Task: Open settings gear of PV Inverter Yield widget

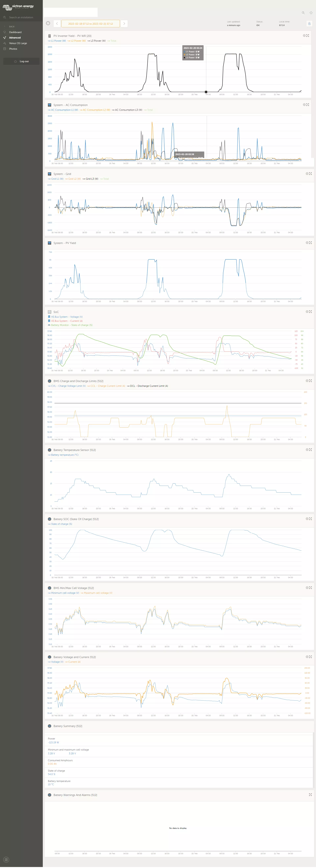Action: (304, 35)
